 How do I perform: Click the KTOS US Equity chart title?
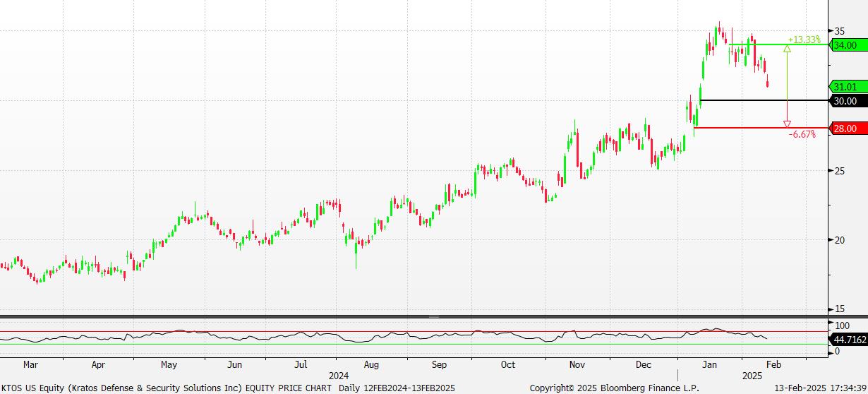pyautogui.click(x=227, y=388)
